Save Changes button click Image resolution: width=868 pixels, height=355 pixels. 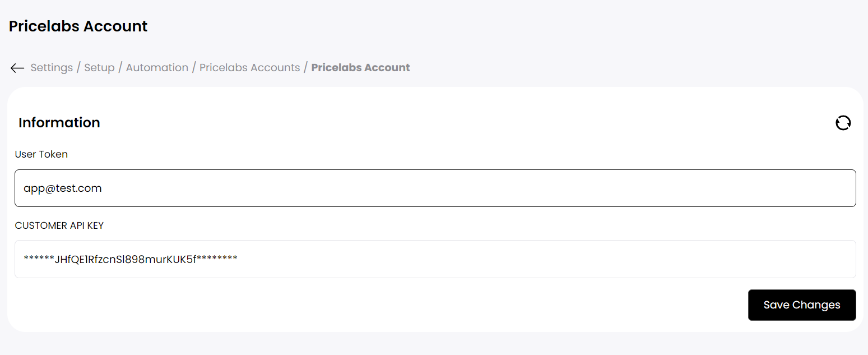click(802, 305)
